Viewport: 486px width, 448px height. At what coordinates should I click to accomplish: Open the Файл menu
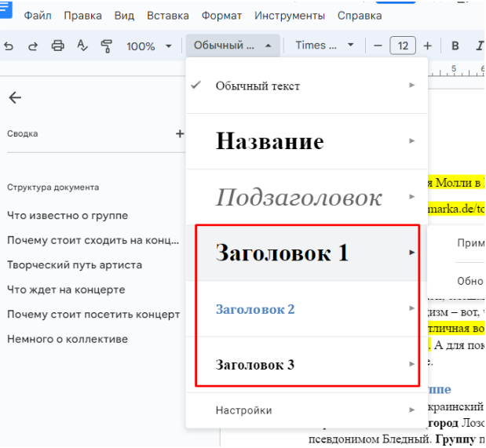38,16
